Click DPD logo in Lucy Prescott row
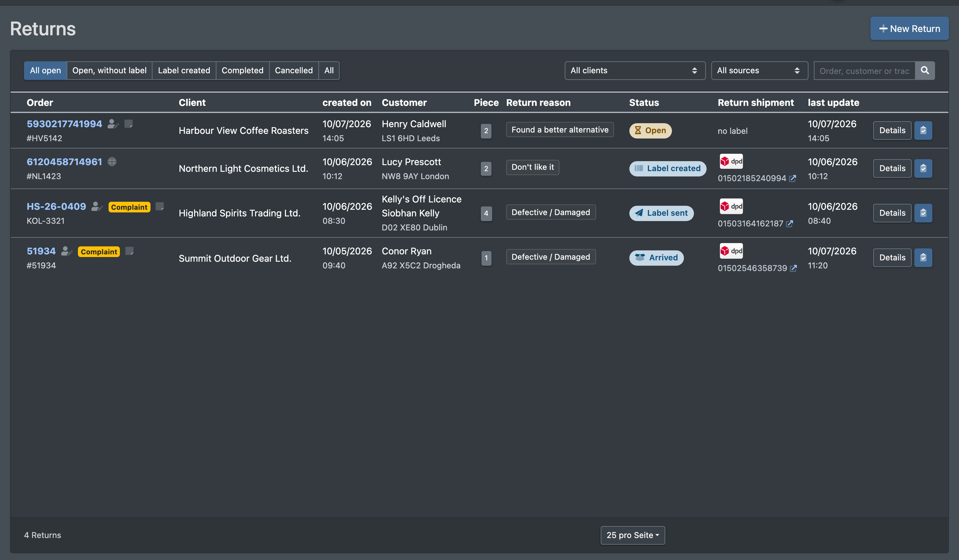The height and width of the screenshot is (560, 959). [x=731, y=161]
